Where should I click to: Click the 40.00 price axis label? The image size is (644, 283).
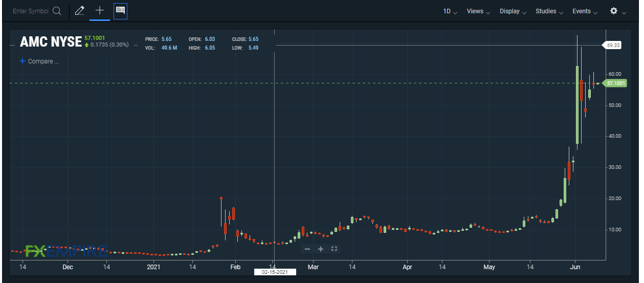(614, 136)
